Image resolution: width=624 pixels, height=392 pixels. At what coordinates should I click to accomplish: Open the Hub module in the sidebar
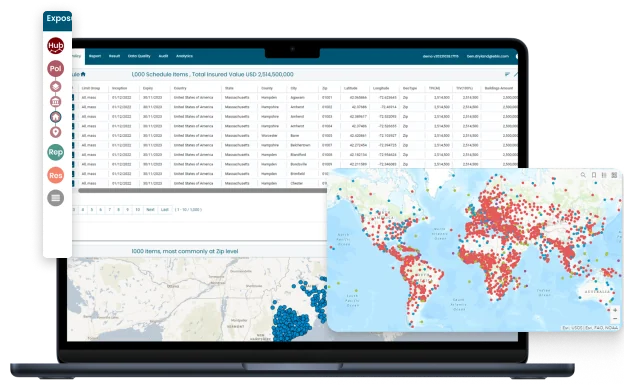55,46
